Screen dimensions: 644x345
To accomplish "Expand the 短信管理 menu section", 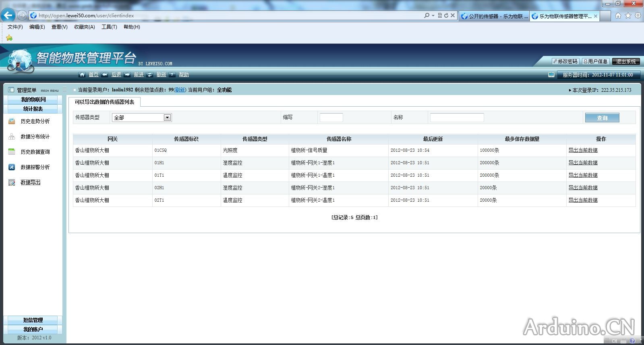I will pyautogui.click(x=33, y=320).
